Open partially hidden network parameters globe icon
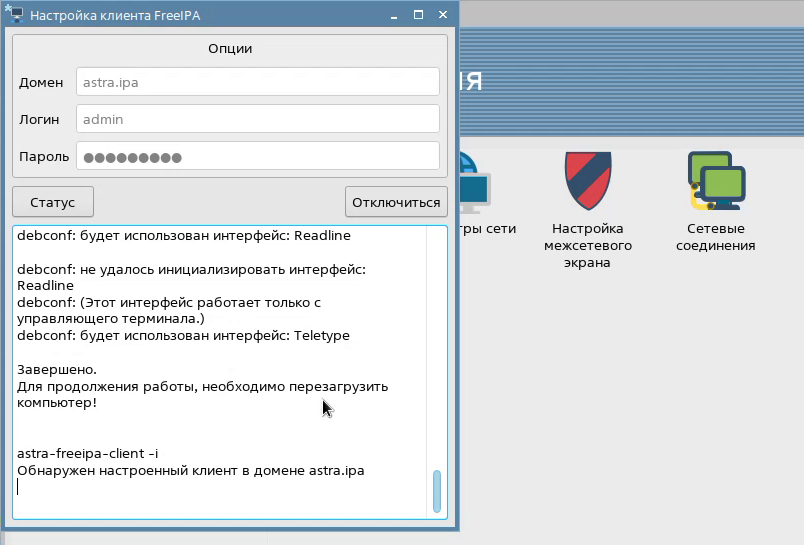The image size is (804, 545). pyautogui.click(x=475, y=182)
